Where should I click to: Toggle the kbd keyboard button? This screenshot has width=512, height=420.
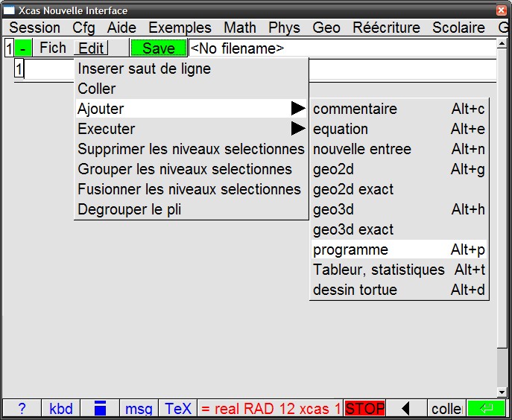(61, 408)
